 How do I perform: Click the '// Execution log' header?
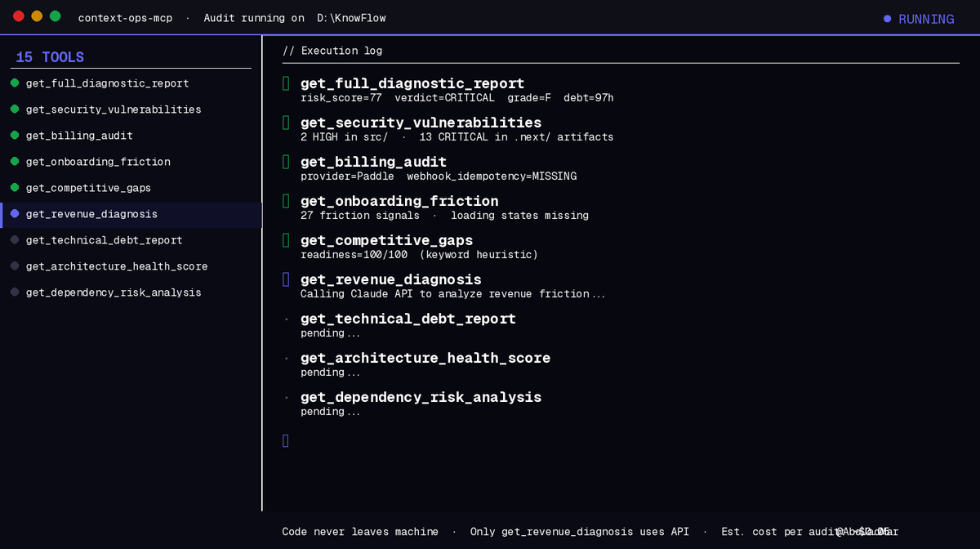[x=332, y=51]
